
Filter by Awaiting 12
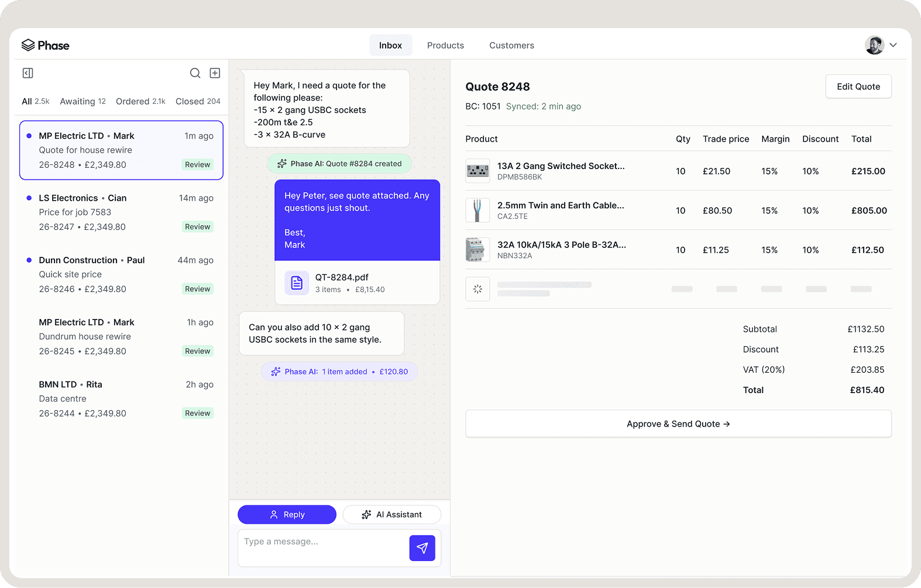pos(83,101)
